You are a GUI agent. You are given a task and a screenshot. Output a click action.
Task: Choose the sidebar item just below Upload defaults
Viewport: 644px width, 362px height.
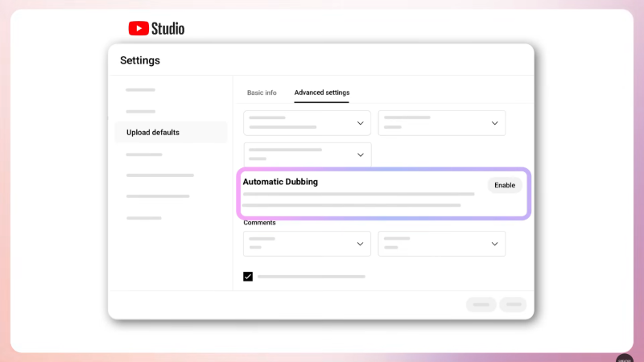144,154
